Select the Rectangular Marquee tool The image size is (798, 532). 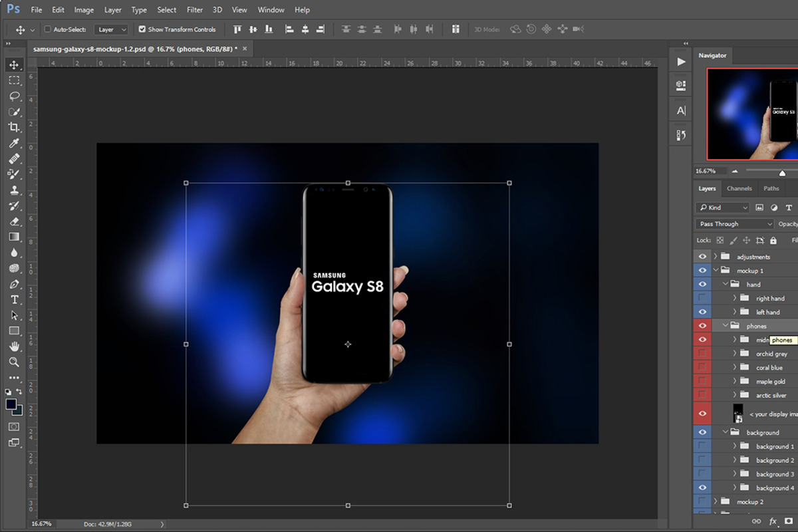pos(14,80)
